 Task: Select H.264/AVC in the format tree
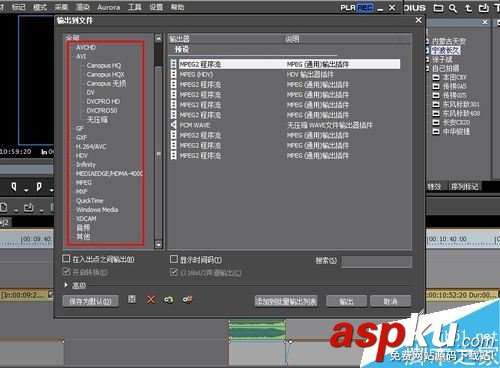click(x=91, y=146)
